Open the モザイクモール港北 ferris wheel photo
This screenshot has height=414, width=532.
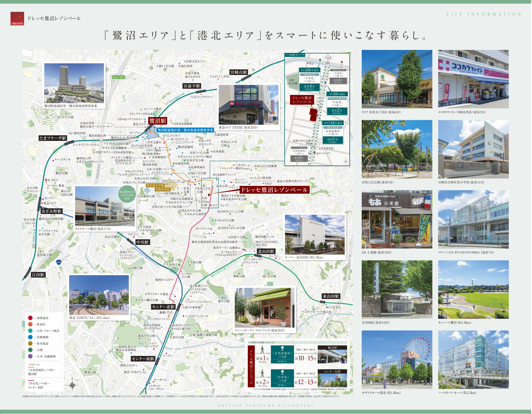pyautogui.click(x=397, y=359)
